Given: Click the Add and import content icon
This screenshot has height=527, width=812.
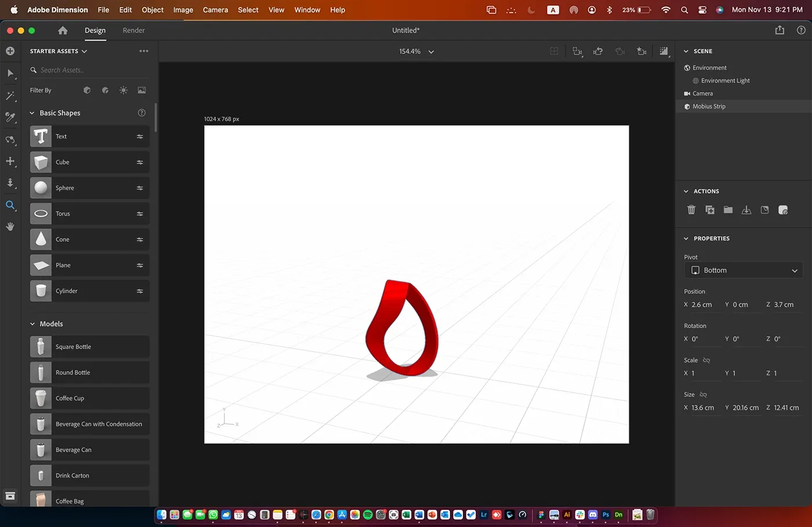Looking at the screenshot, I should pyautogui.click(x=10, y=51).
